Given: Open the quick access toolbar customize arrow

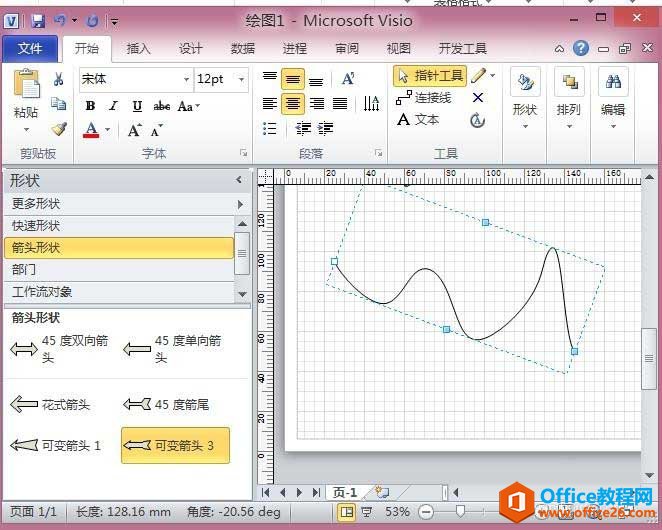Looking at the screenshot, I should point(114,21).
